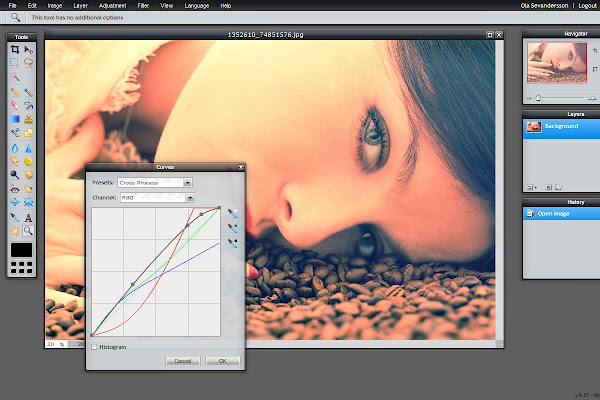Click the zoom-out icon in Navigator
Screen dimensions: 600x400
click(529, 98)
